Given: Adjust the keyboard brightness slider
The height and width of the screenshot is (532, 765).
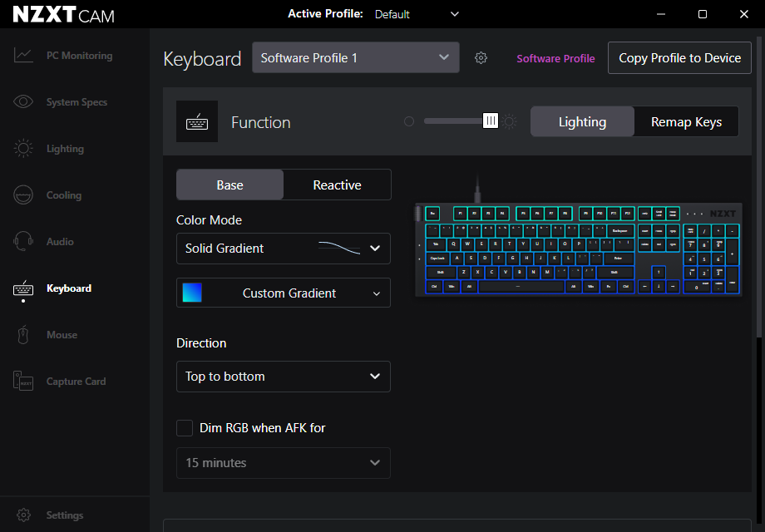Looking at the screenshot, I should [491, 121].
